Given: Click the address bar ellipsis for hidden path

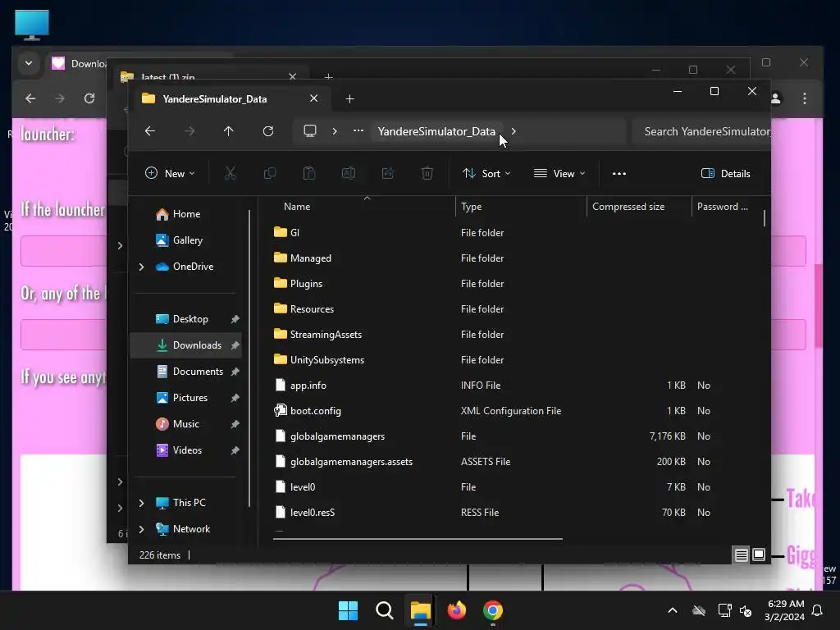Looking at the screenshot, I should coord(358,130).
